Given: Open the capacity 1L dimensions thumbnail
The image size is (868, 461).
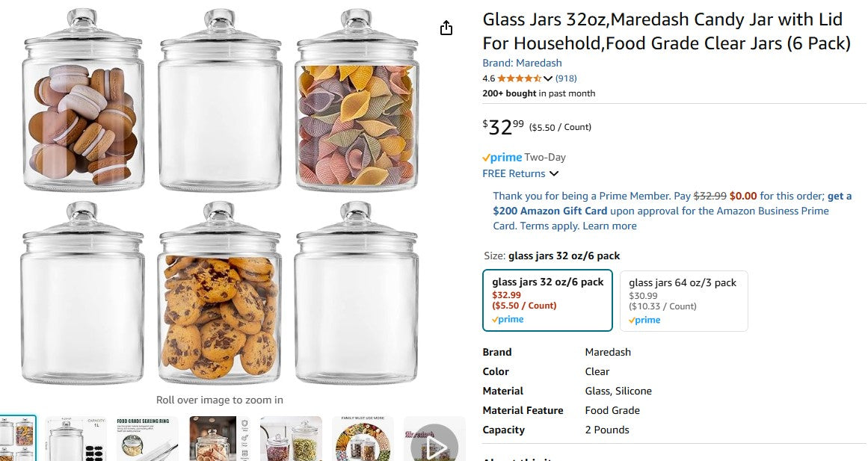Looking at the screenshot, I should click(76, 439).
